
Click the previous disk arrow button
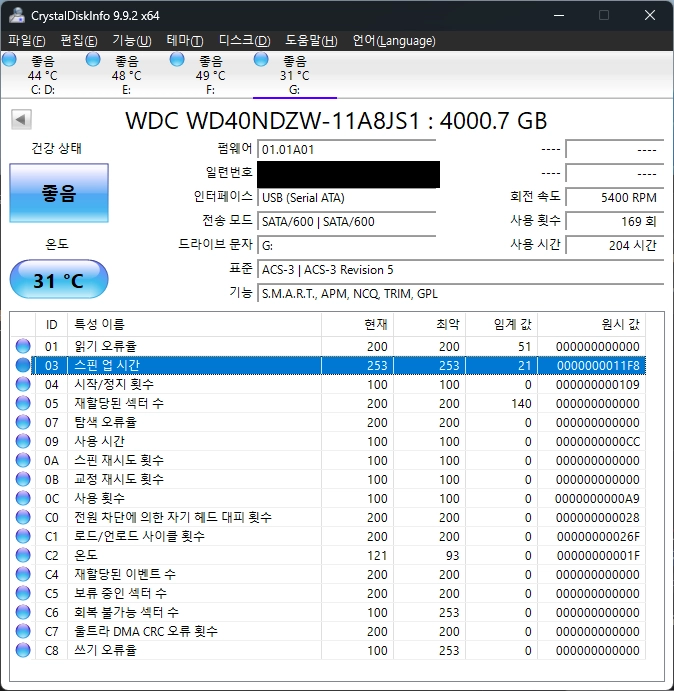[21, 119]
